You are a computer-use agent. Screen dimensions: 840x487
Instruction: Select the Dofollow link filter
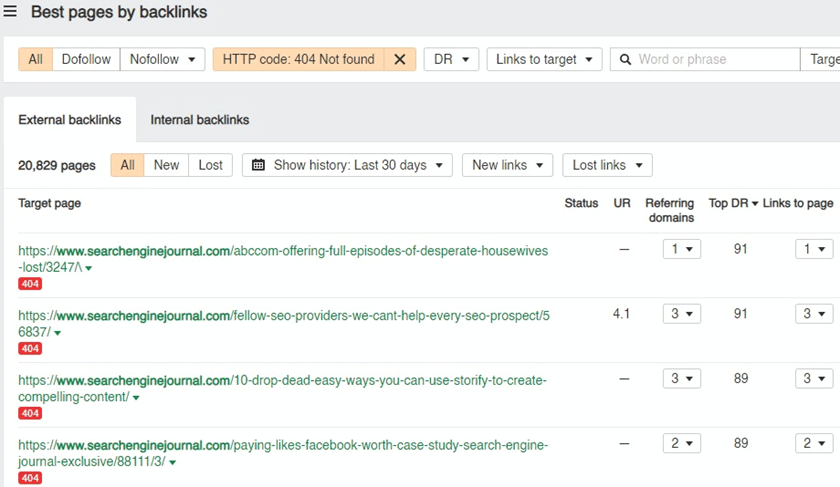point(86,59)
